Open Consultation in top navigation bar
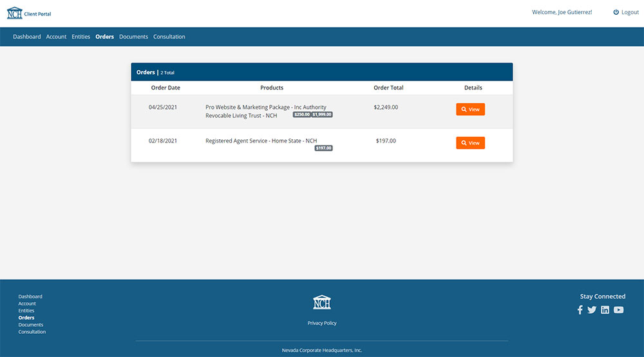The image size is (644, 357). click(169, 37)
